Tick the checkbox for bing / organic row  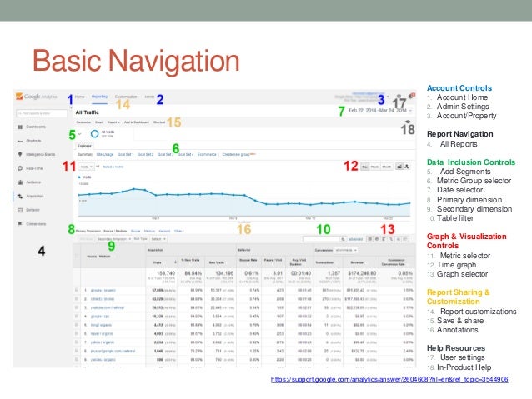77,325
